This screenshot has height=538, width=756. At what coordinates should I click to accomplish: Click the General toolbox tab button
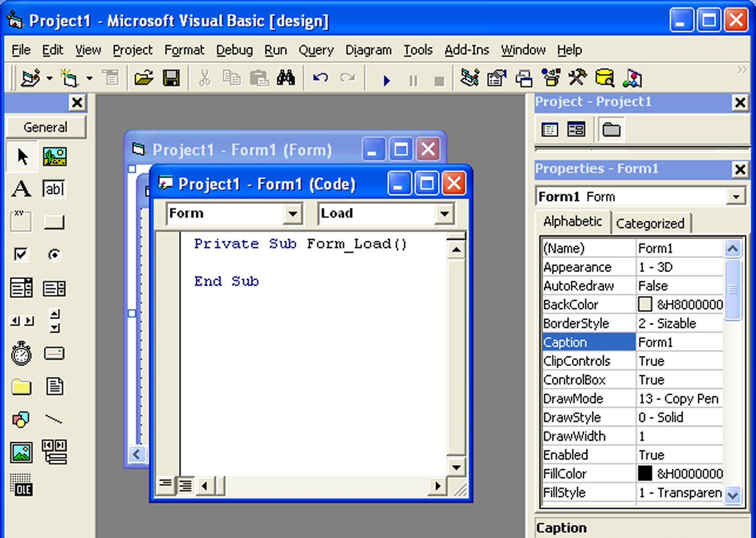coord(45,127)
